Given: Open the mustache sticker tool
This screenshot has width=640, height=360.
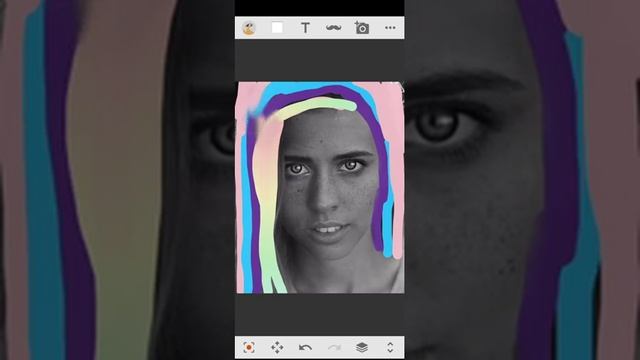Looking at the screenshot, I should [x=333, y=28].
